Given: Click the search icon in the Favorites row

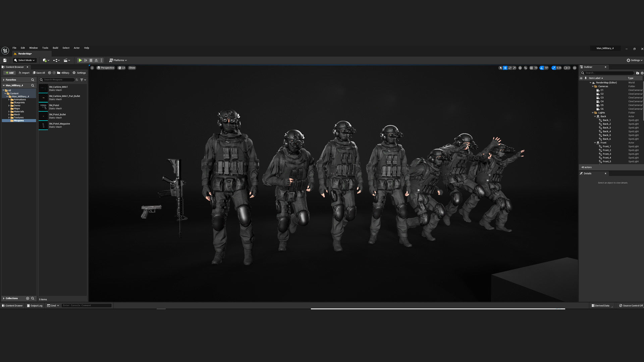Looking at the screenshot, I should point(33,80).
